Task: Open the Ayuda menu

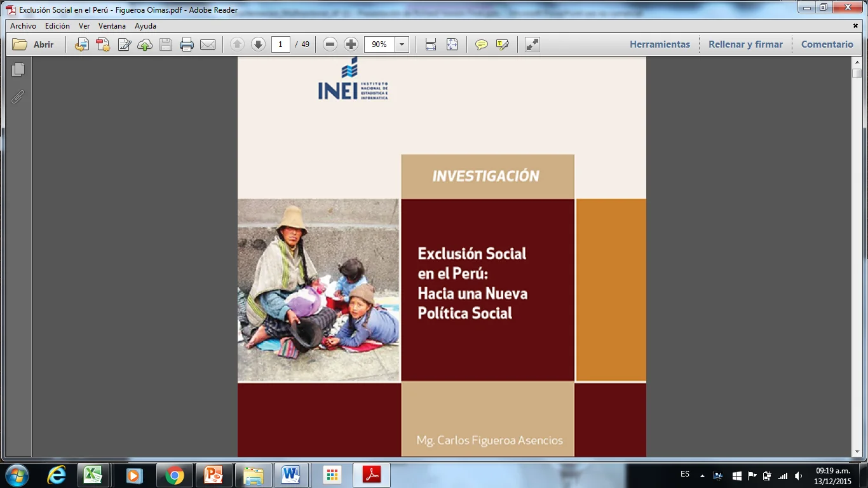Action: coord(146,26)
